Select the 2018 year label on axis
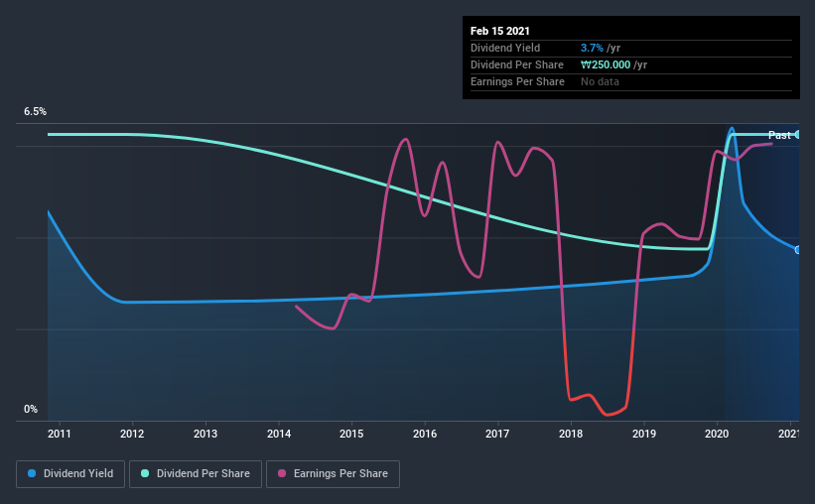Viewport: 815px width, 504px height. pyautogui.click(x=571, y=434)
